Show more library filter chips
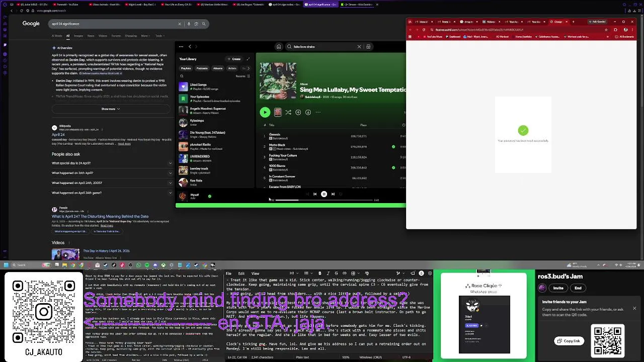 249,68
